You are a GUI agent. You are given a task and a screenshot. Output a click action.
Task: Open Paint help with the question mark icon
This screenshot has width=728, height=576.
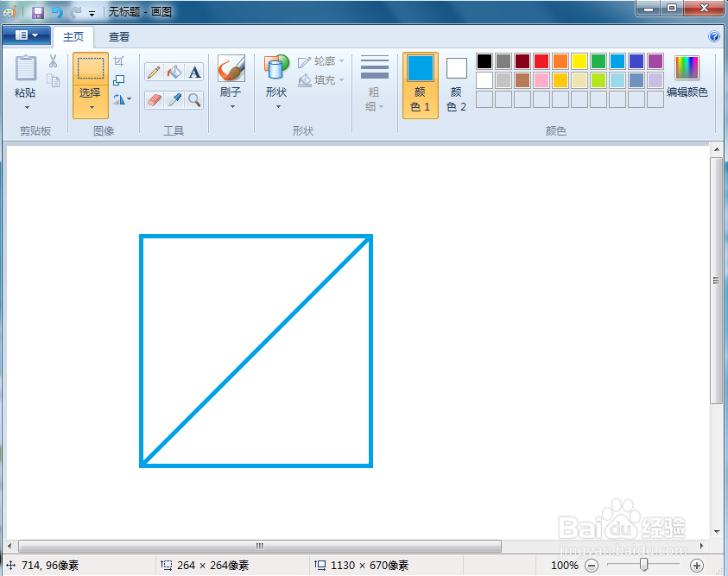coord(714,36)
